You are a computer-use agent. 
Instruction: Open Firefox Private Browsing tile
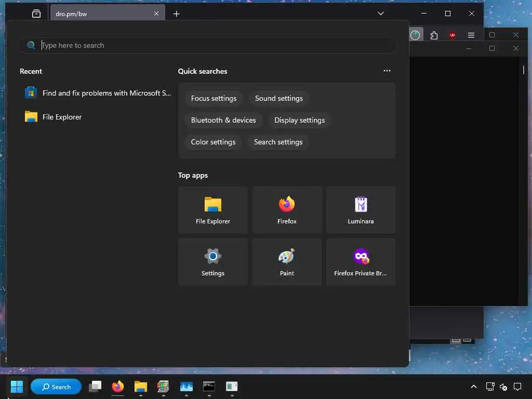pyautogui.click(x=361, y=262)
